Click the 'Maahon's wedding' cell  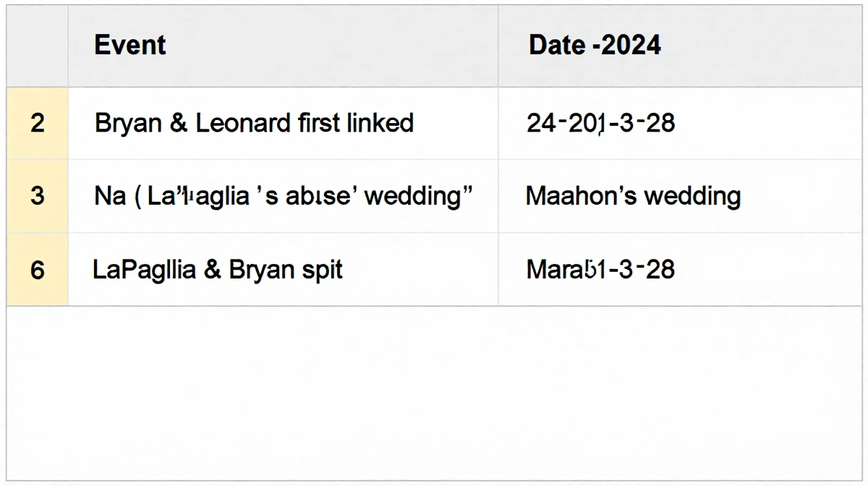point(633,196)
